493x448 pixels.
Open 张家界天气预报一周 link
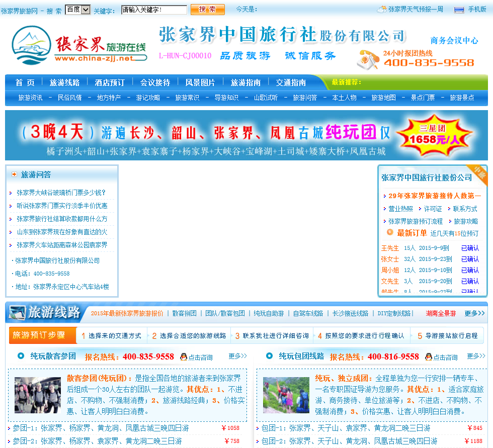pyautogui.click(x=416, y=10)
